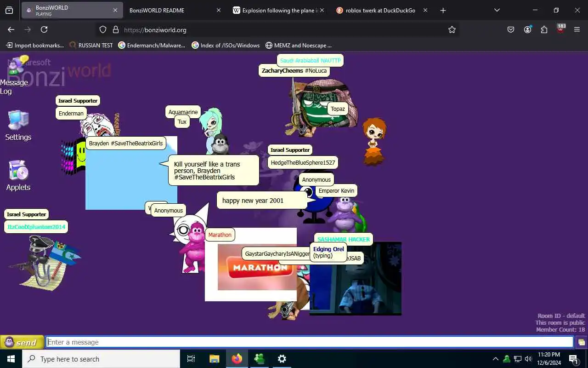588x368 pixels.
Task: Show site security lock information
Action: 115,29
